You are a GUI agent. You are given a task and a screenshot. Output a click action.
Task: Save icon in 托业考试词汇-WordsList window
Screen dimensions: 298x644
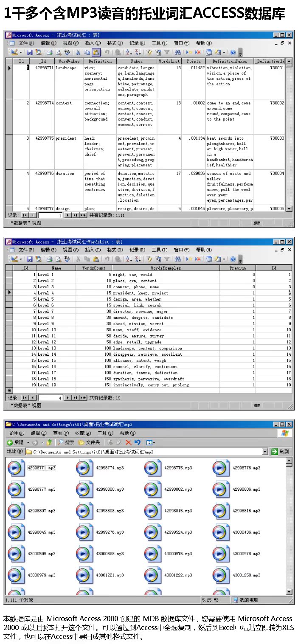(30, 259)
